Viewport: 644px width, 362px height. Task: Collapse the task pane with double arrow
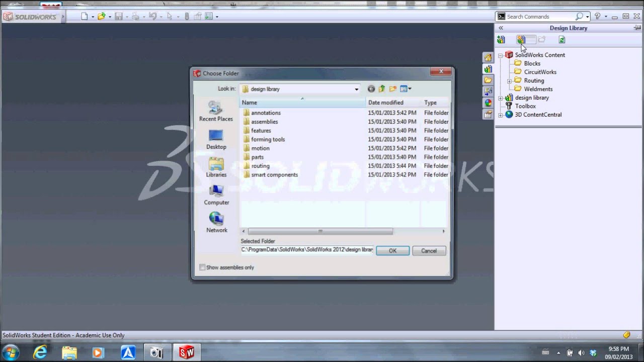tap(501, 28)
